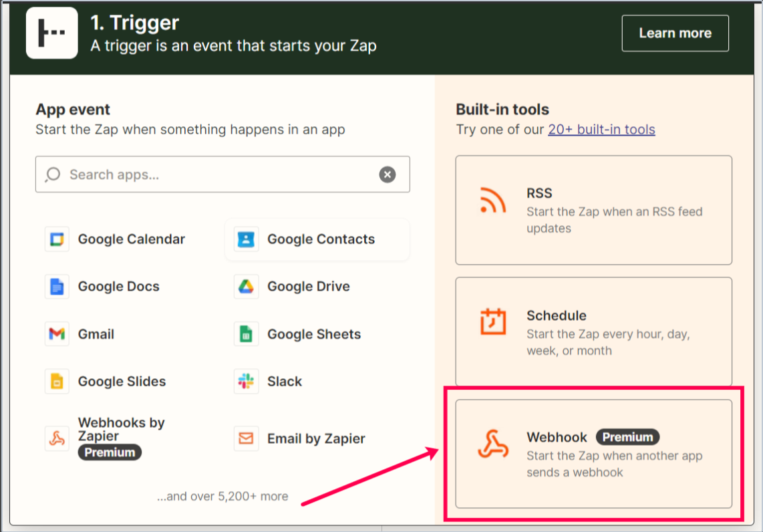Click Premium badge under Webhooks by Zapier
Viewport: 763px width, 532px height.
pos(110,452)
